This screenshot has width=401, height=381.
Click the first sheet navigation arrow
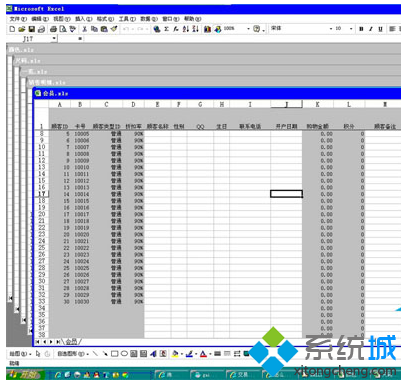coord(38,342)
